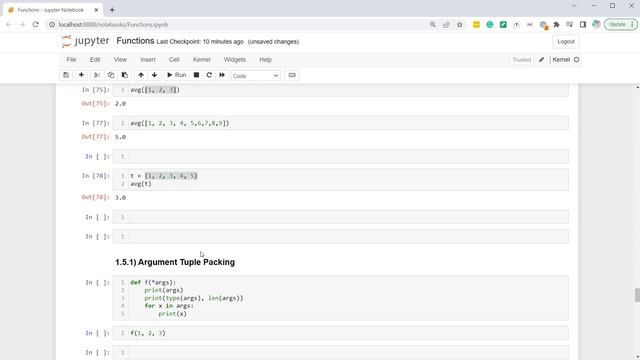Close the Functions browser tab
This screenshot has width=640, height=360.
96,10
